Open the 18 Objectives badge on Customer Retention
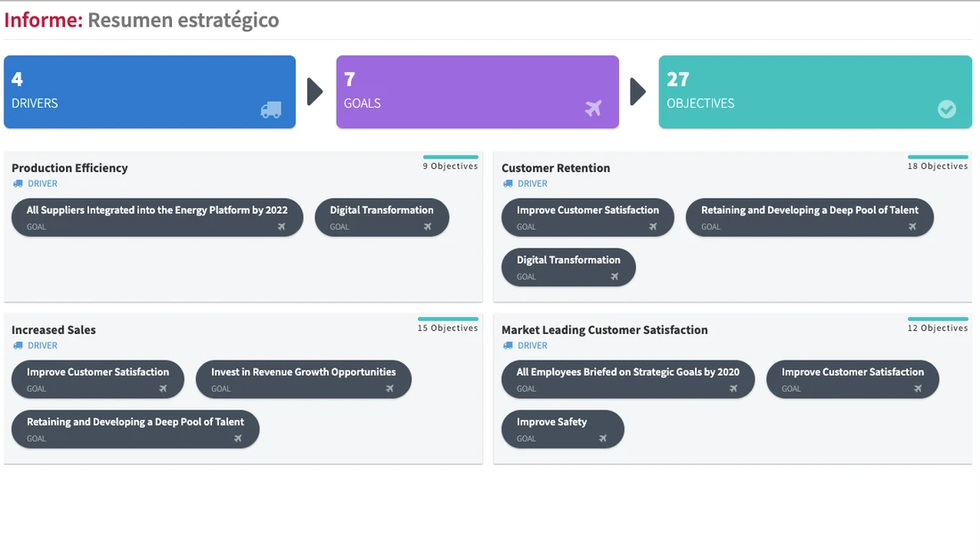 pos(937,165)
